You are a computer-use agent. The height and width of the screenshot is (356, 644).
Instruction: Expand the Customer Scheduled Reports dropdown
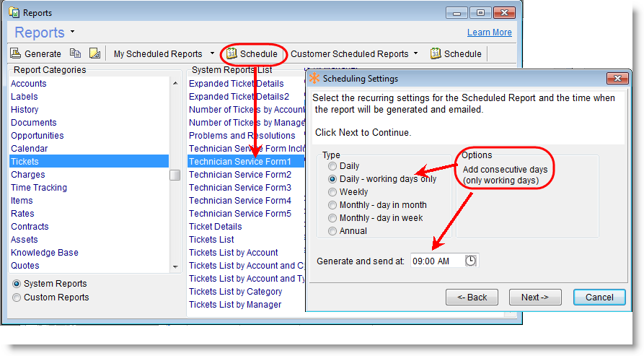tap(415, 53)
